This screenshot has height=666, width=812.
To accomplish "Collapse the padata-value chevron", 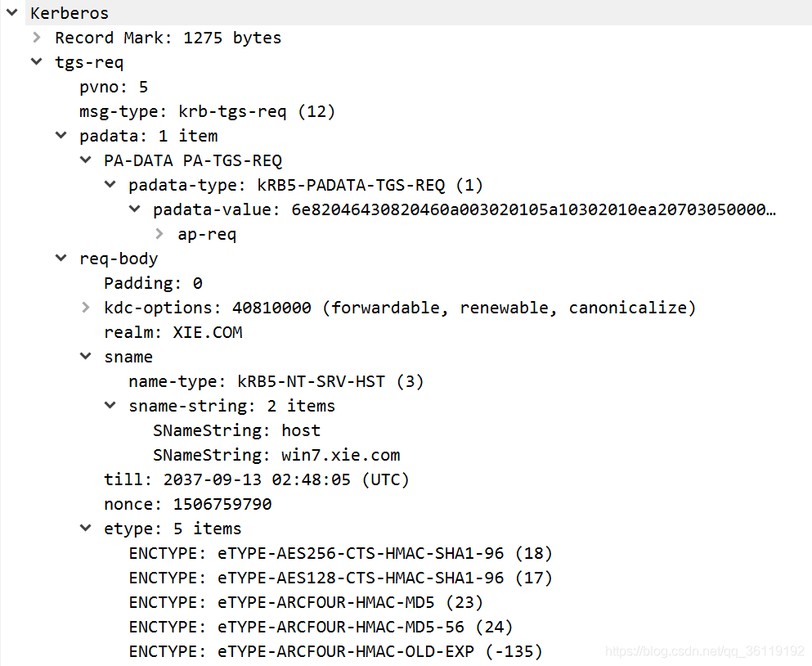I will coord(135,209).
